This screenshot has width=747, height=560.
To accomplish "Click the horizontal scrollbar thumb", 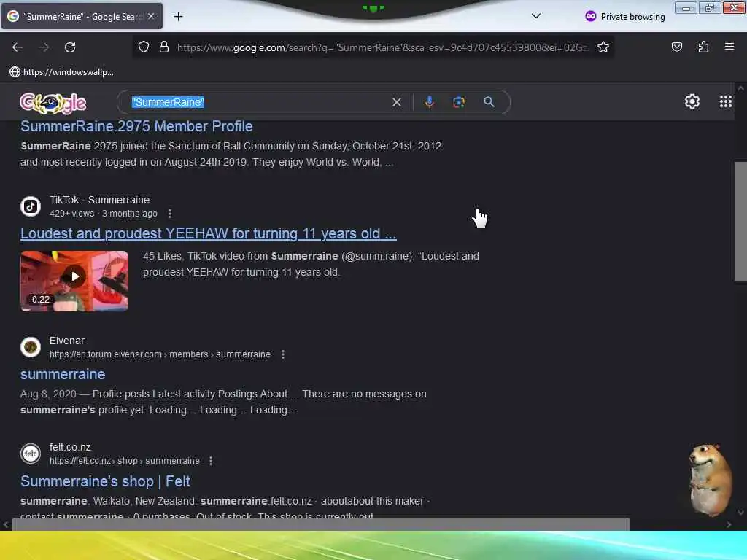I will click(321, 525).
